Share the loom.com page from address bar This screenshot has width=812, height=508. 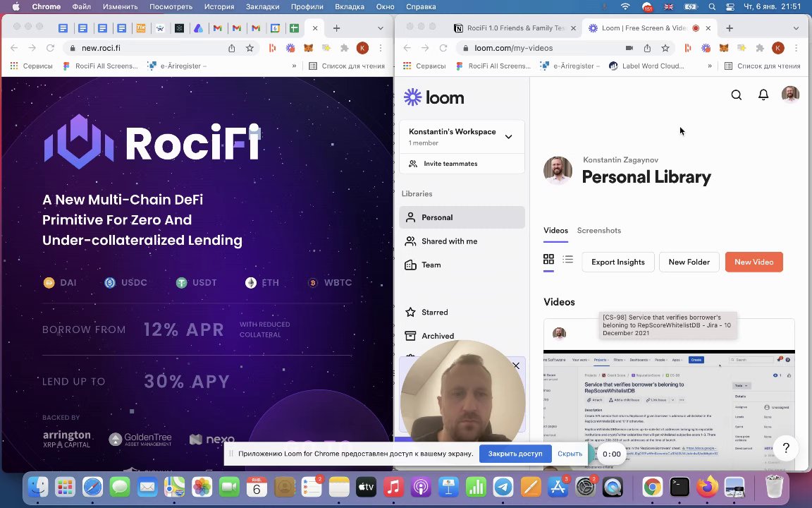click(647, 48)
